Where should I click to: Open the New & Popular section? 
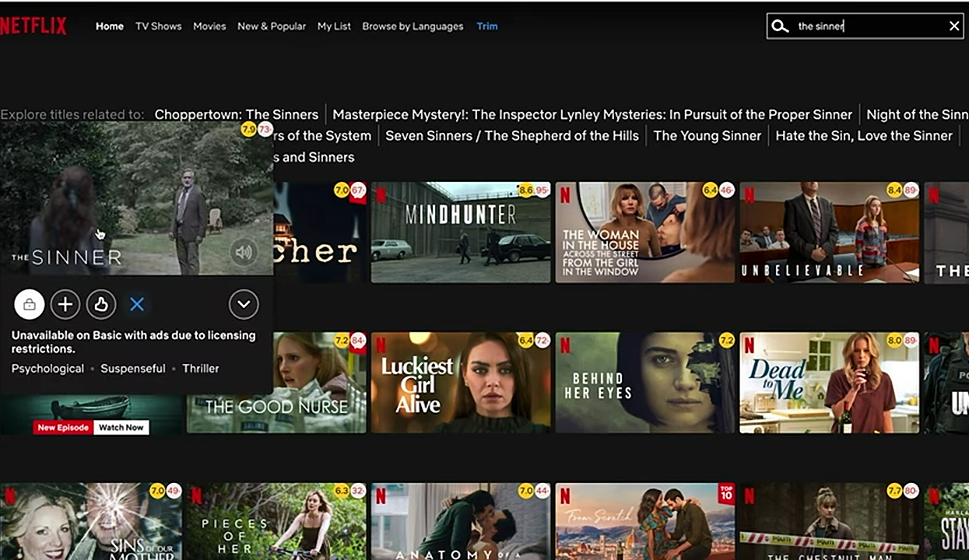point(272,26)
